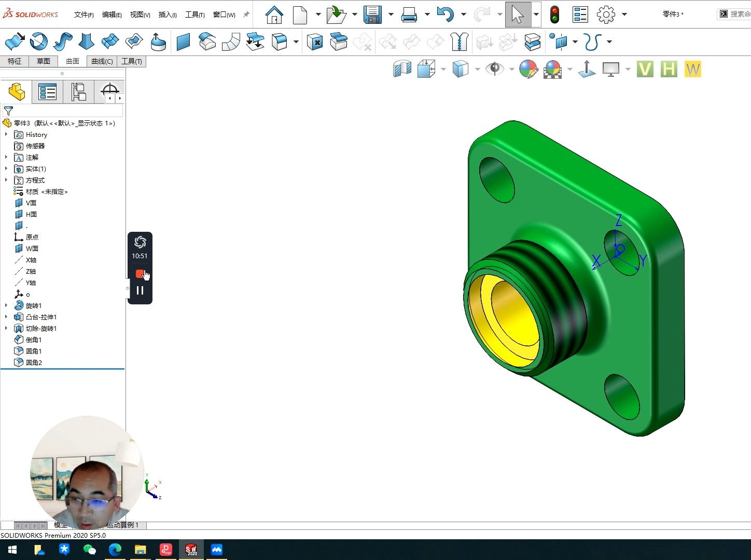Image resolution: width=751 pixels, height=560 pixels.
Task: Open the Windows Start menu
Action: click(12, 550)
